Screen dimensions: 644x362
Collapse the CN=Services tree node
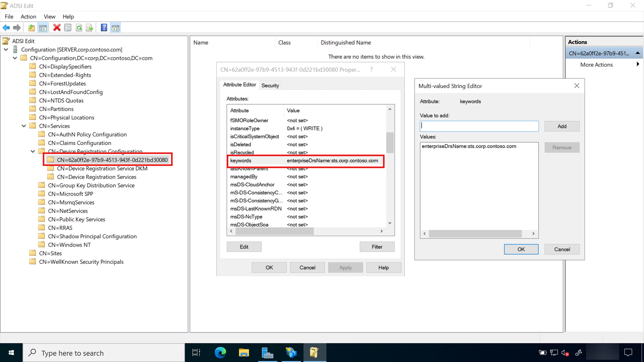24,126
